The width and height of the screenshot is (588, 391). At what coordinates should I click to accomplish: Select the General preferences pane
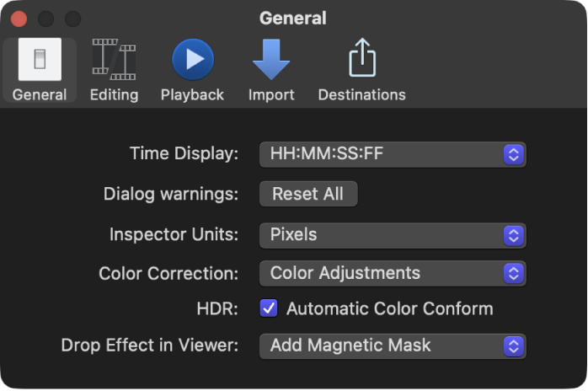40,70
